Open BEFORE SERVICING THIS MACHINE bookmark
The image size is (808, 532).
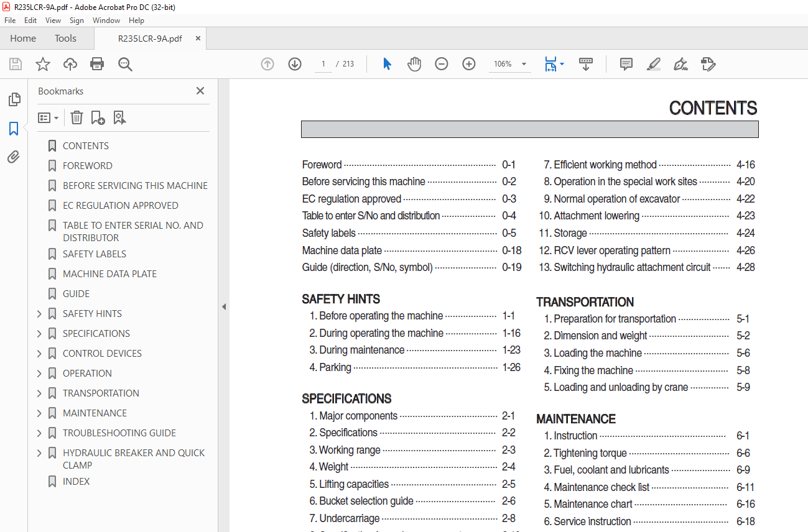click(135, 186)
